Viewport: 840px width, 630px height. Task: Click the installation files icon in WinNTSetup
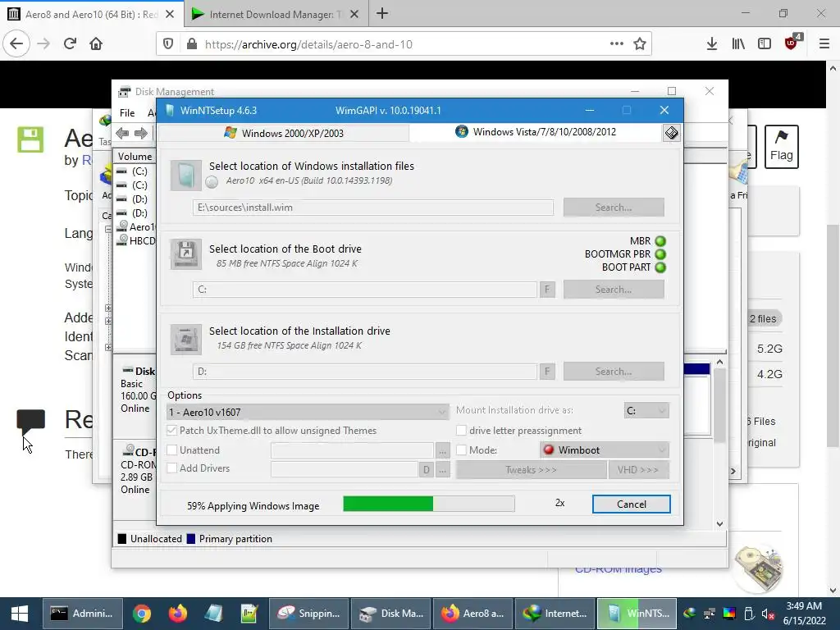click(x=186, y=176)
